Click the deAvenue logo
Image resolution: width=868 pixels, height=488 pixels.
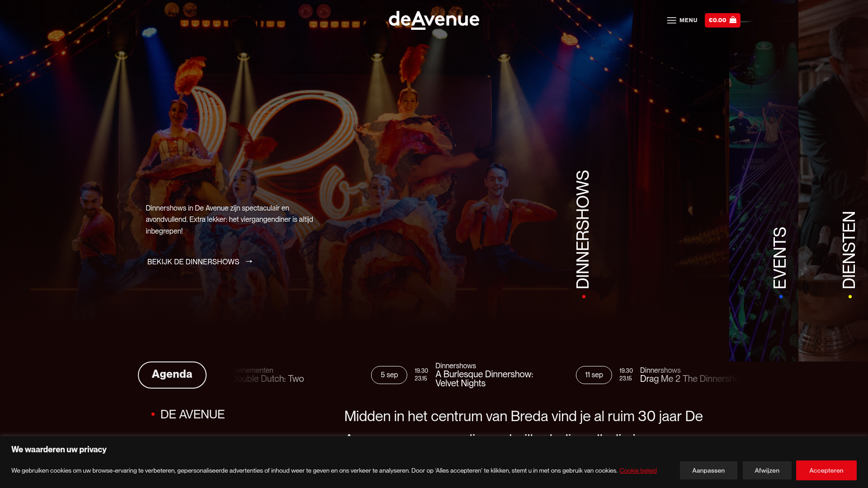tap(434, 20)
